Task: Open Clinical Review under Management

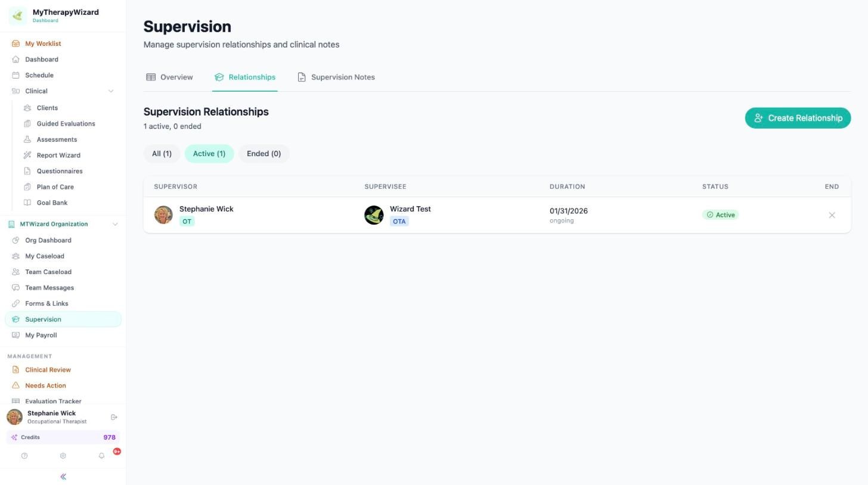Action: click(x=48, y=370)
